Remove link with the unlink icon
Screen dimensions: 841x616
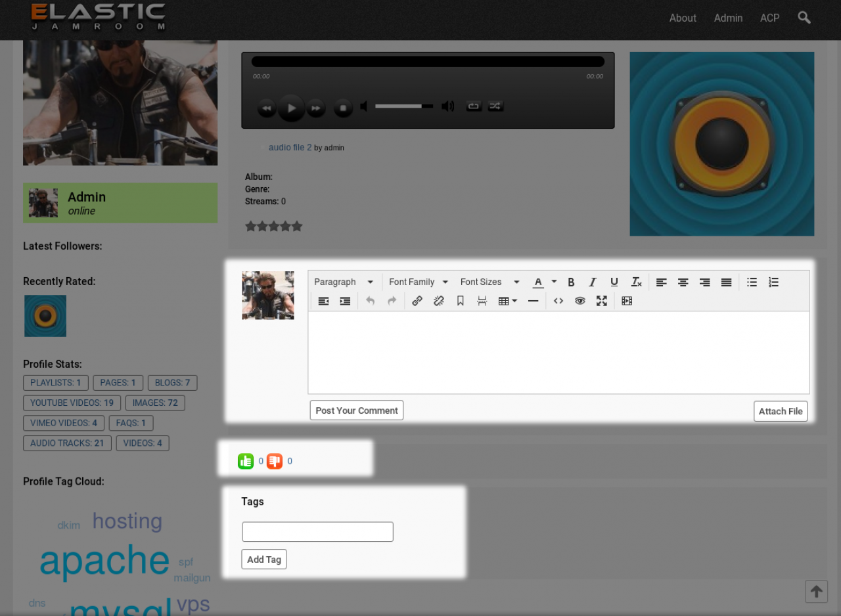pos(439,301)
